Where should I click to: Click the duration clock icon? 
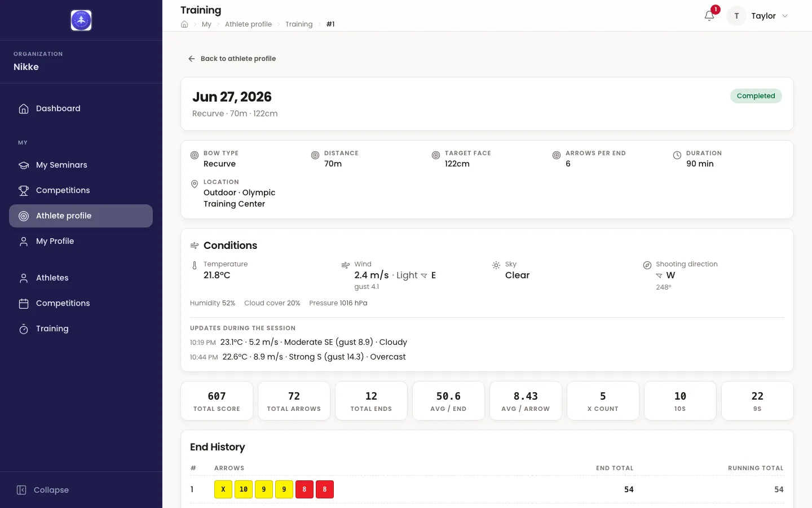[x=677, y=155]
